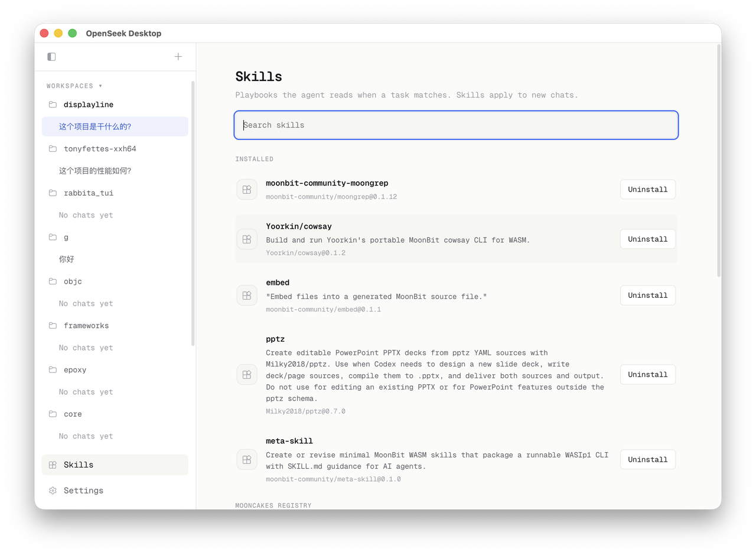
Task: Click the pptz skill title
Action: pyautogui.click(x=275, y=339)
